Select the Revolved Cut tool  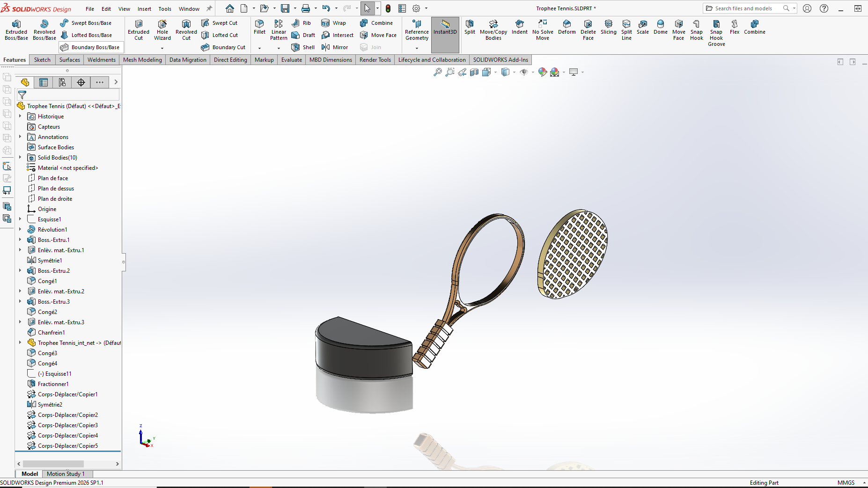click(186, 30)
